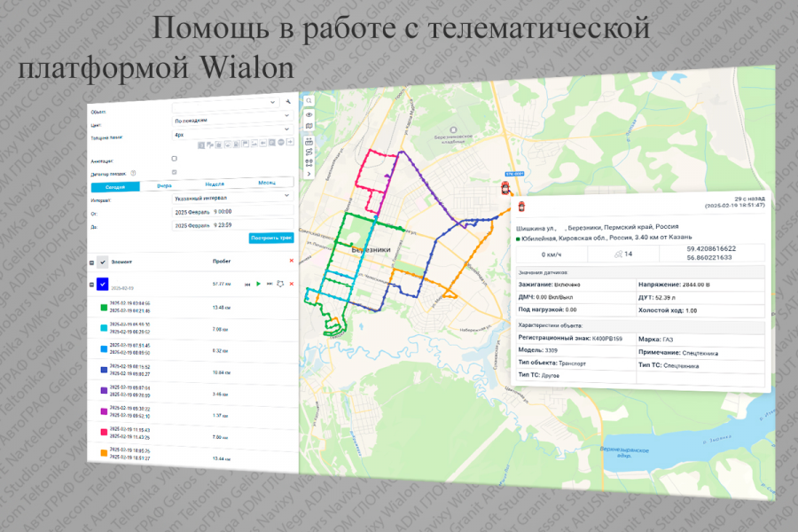The height and width of the screenshot is (532, 798).
Task: Click the 0 км/ч speed cell in popup
Action: point(552,254)
